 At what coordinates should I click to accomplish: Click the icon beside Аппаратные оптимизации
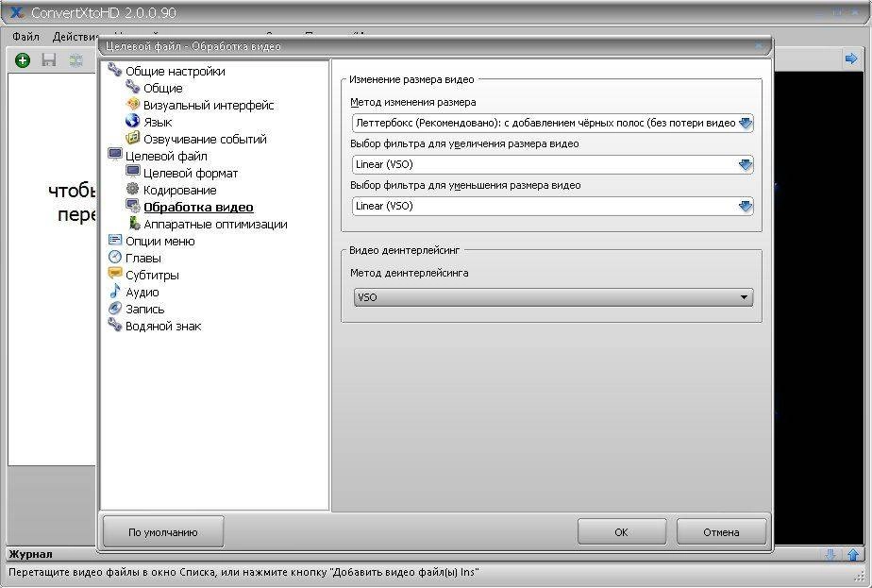[x=134, y=223]
